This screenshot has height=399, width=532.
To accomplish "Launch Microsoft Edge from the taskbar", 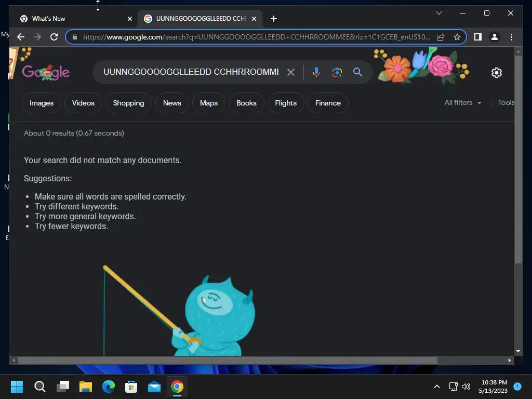I will click(x=109, y=387).
